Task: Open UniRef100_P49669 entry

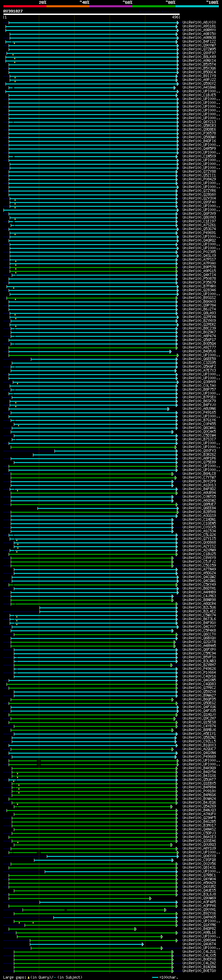Action: click(x=199, y=757)
